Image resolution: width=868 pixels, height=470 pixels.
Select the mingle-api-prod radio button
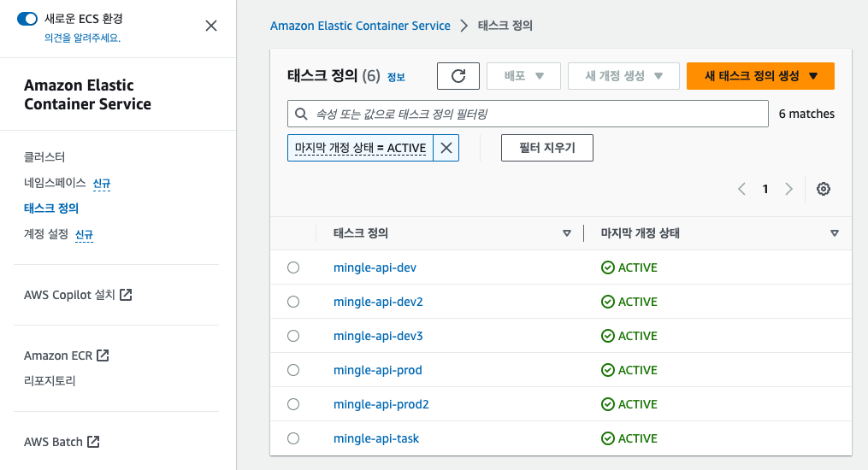pyautogui.click(x=293, y=370)
